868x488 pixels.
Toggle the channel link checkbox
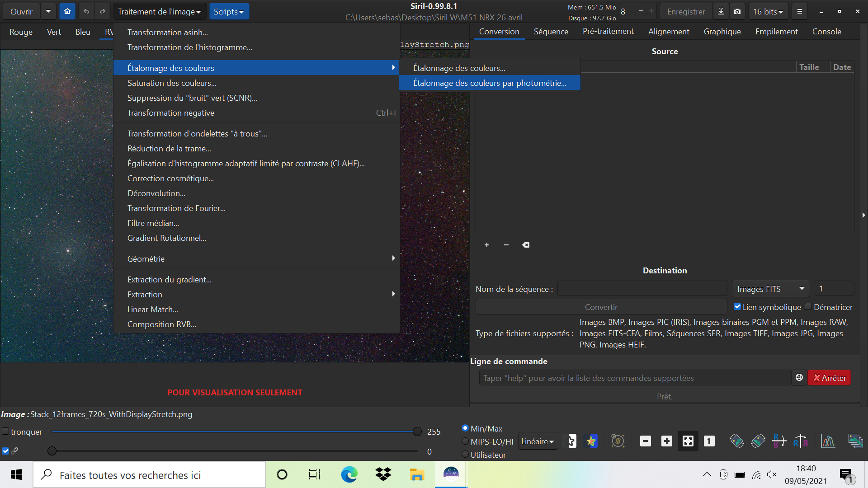(x=5, y=450)
